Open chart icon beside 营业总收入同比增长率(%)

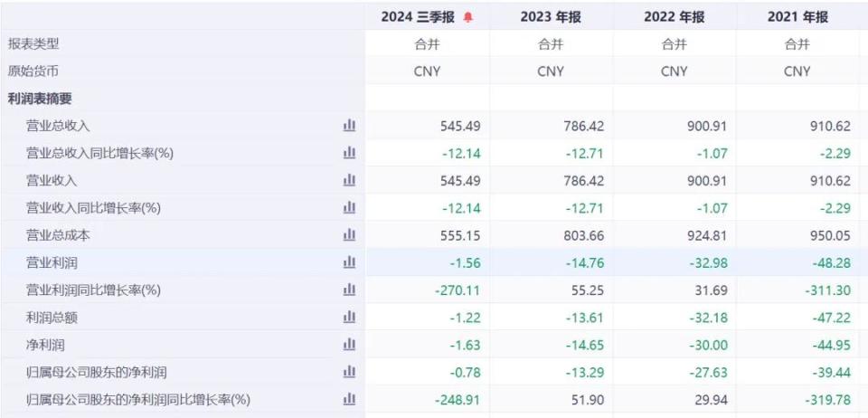[x=349, y=153]
